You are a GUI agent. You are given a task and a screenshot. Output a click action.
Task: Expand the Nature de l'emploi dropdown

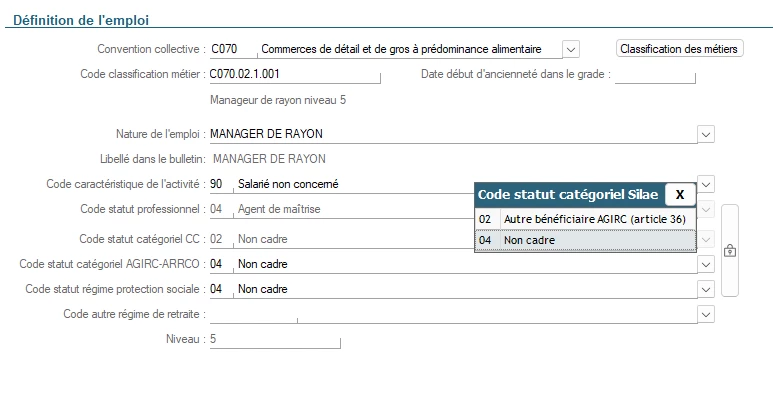click(x=706, y=134)
